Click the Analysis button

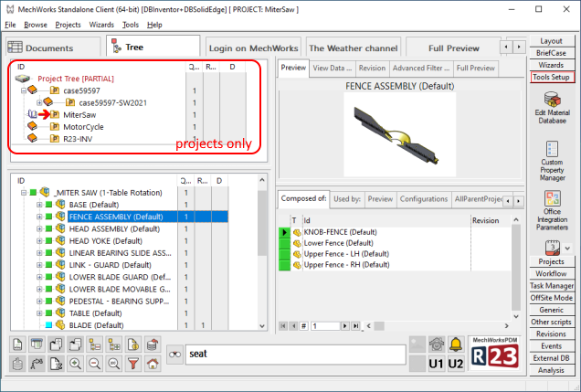[551, 370]
